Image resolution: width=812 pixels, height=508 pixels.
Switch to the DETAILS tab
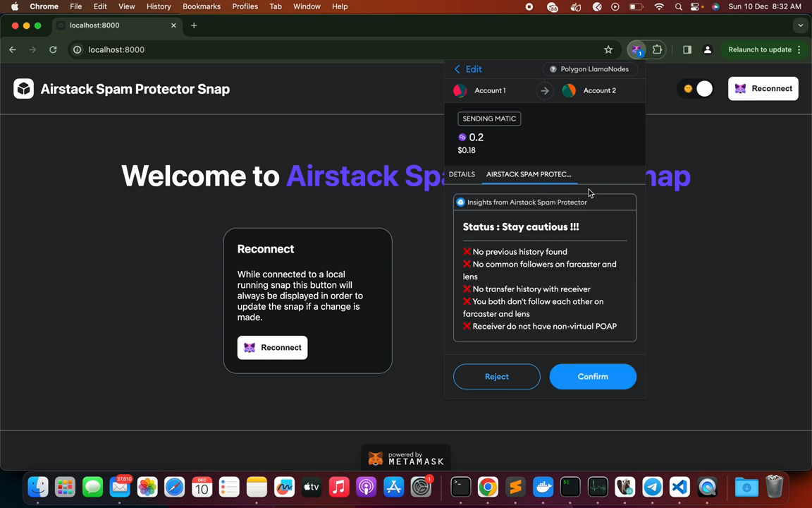462,174
